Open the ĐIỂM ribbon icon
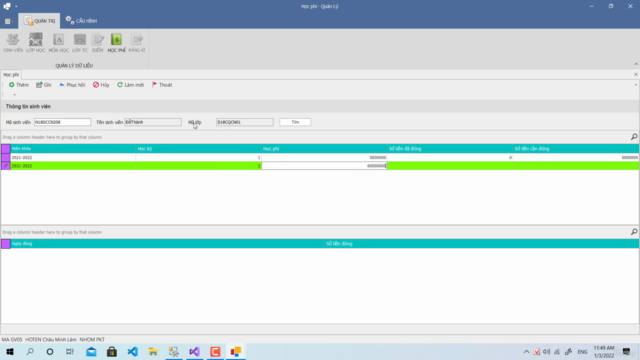The image size is (640, 360). (98, 43)
